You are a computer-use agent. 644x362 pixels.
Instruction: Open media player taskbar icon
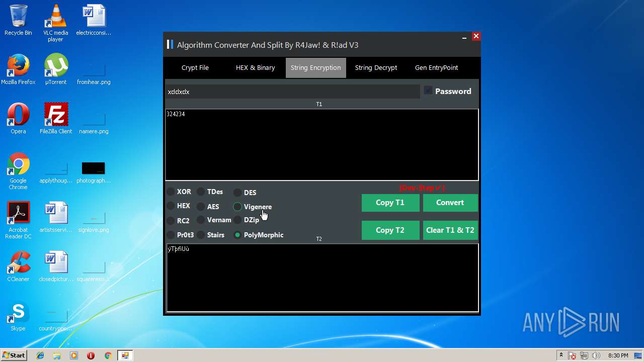[x=74, y=355]
